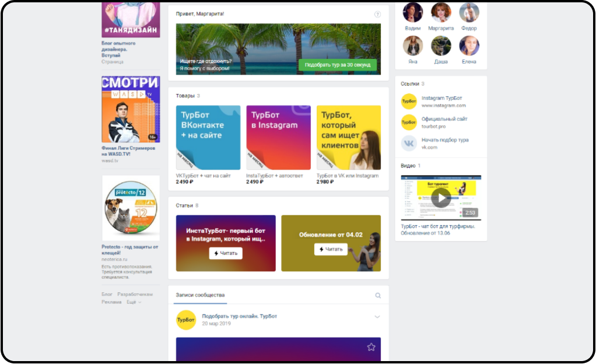Read the Обновление от 04.02 article

(331, 250)
